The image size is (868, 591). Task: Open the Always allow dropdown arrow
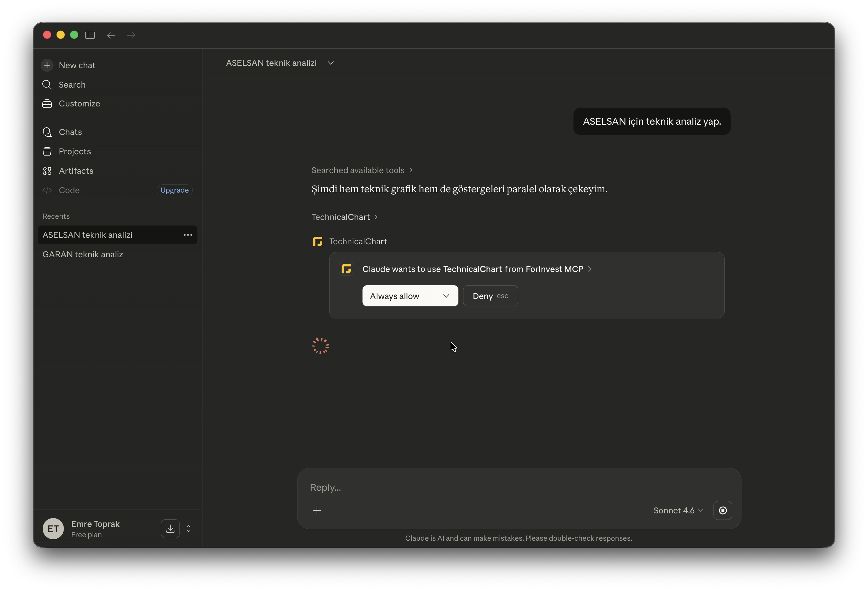pyautogui.click(x=446, y=296)
